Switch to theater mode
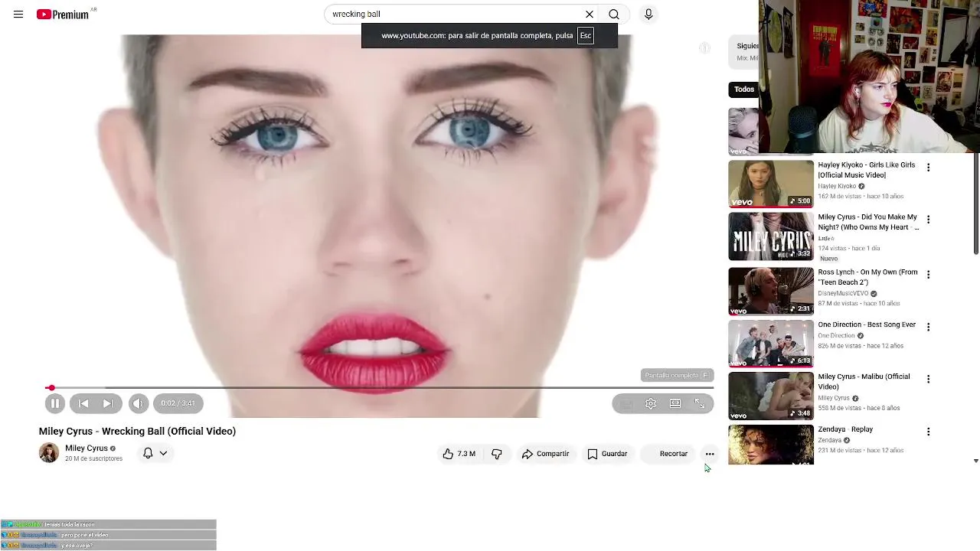This screenshot has width=980, height=551. click(675, 403)
